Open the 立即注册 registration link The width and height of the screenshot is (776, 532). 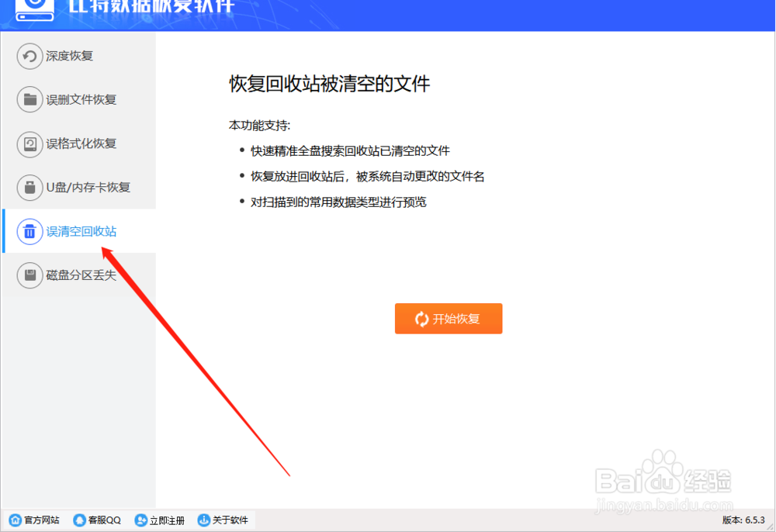[x=165, y=520]
